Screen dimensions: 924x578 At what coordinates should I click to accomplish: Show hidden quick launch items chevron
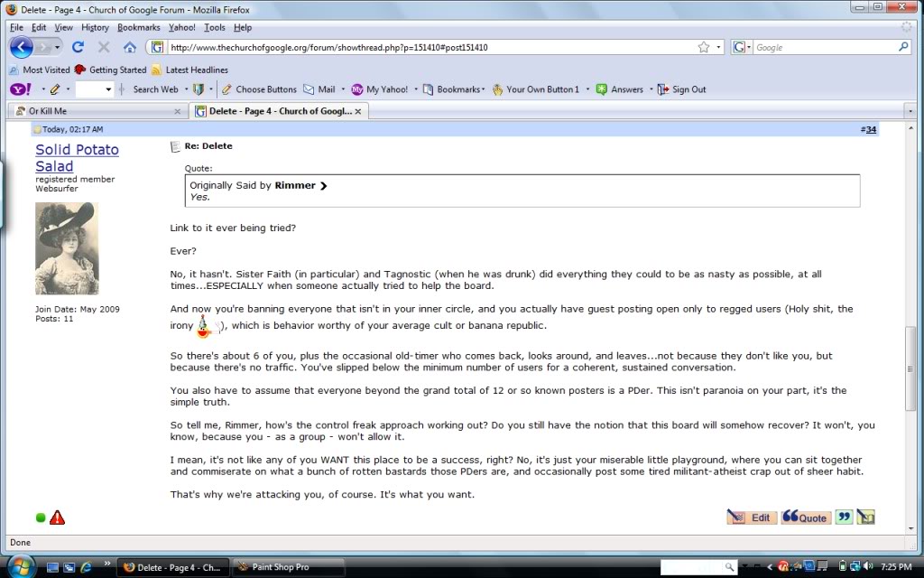pyautogui.click(x=106, y=564)
